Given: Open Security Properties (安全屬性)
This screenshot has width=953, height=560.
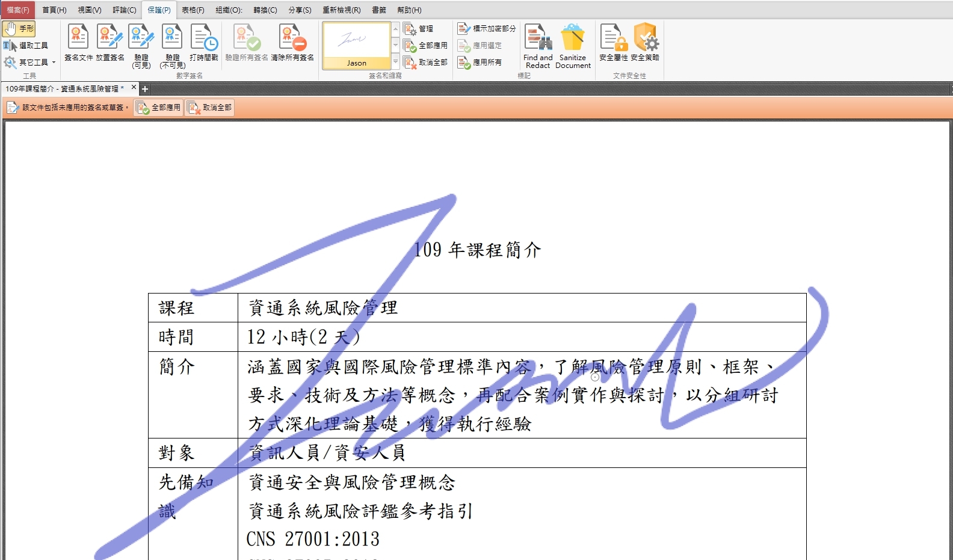Looking at the screenshot, I should coord(613,42).
